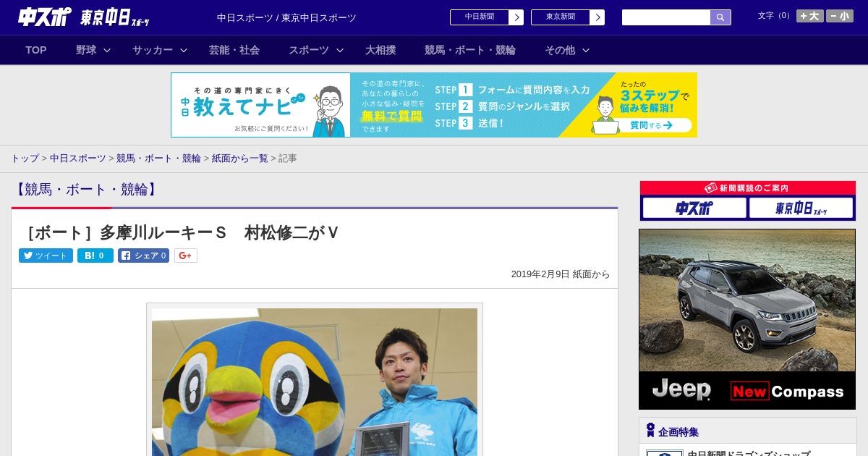Open the 中日新聞 link button
The height and width of the screenshot is (456, 868).
pyautogui.click(x=487, y=17)
